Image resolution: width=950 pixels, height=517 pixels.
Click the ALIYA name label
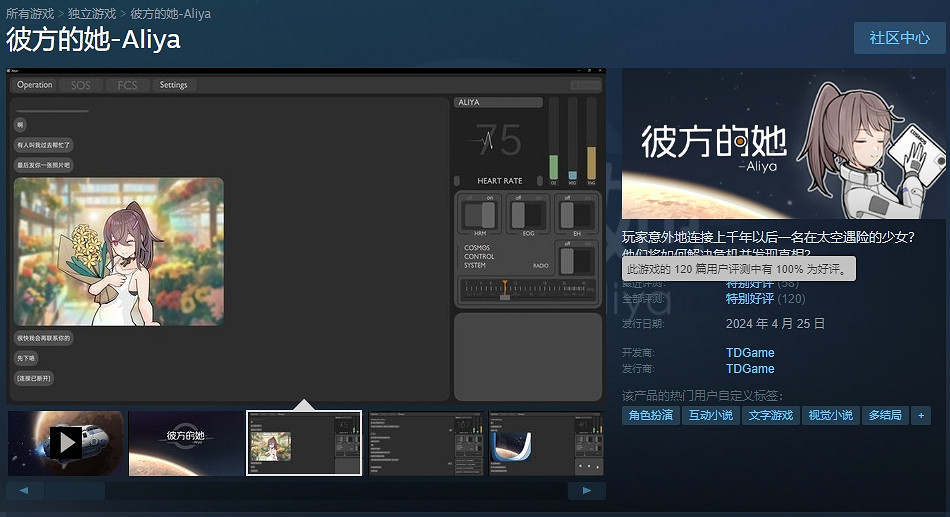(x=498, y=102)
